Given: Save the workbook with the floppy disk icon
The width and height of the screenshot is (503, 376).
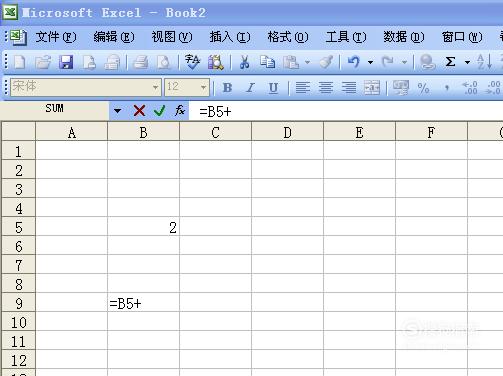Looking at the screenshot, I should click(x=66, y=62).
